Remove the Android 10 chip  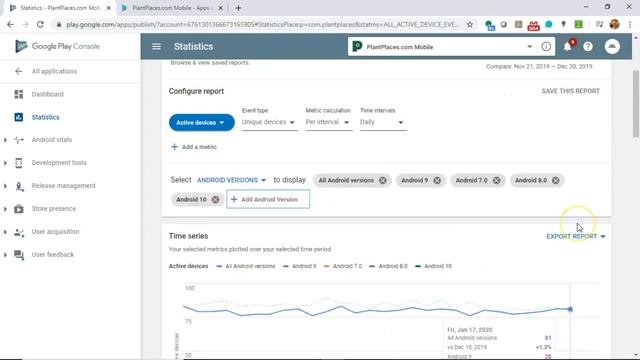(x=215, y=200)
